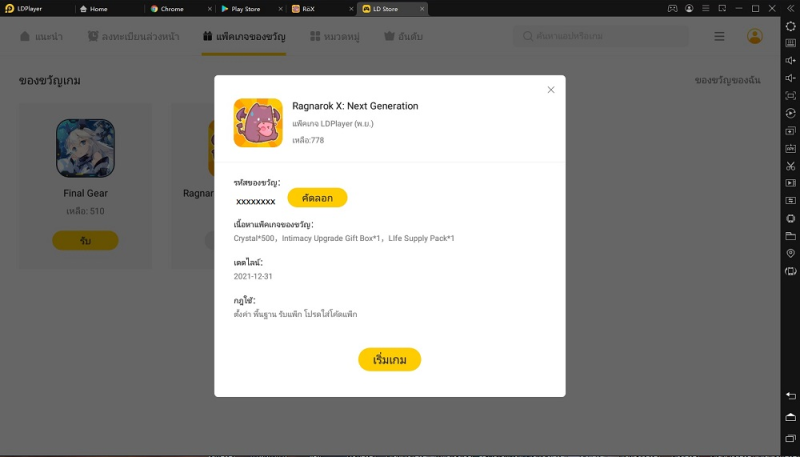Open อันดับ ranking nav tab
The height and width of the screenshot is (457, 800).
coord(403,36)
